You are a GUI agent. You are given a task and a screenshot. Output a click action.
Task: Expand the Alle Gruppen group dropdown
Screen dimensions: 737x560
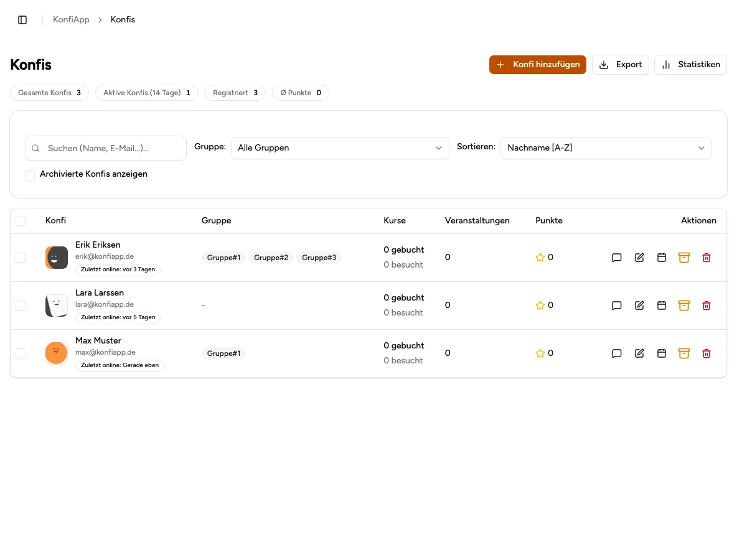[340, 148]
